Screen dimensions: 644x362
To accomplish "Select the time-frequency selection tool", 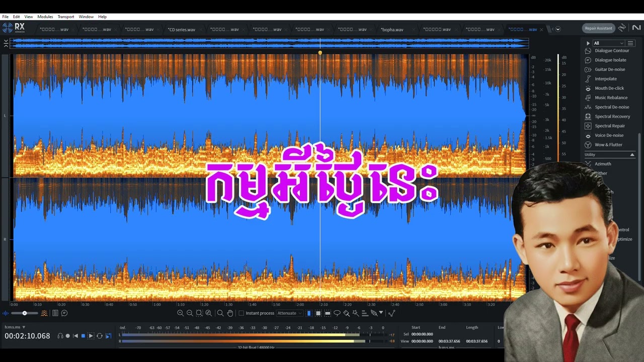I will 318,313.
